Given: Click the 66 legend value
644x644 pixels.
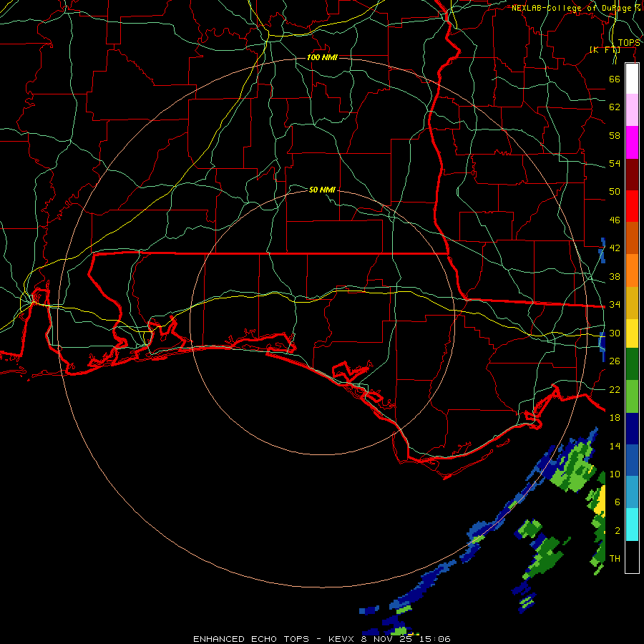Looking at the screenshot, I should pos(615,79).
